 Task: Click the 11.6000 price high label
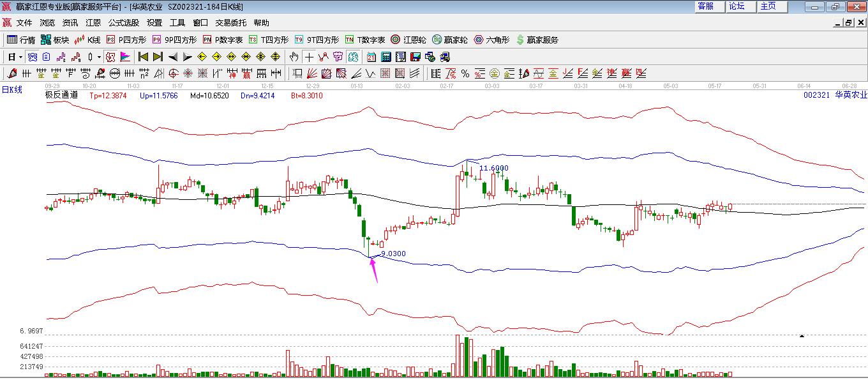pyautogui.click(x=493, y=168)
